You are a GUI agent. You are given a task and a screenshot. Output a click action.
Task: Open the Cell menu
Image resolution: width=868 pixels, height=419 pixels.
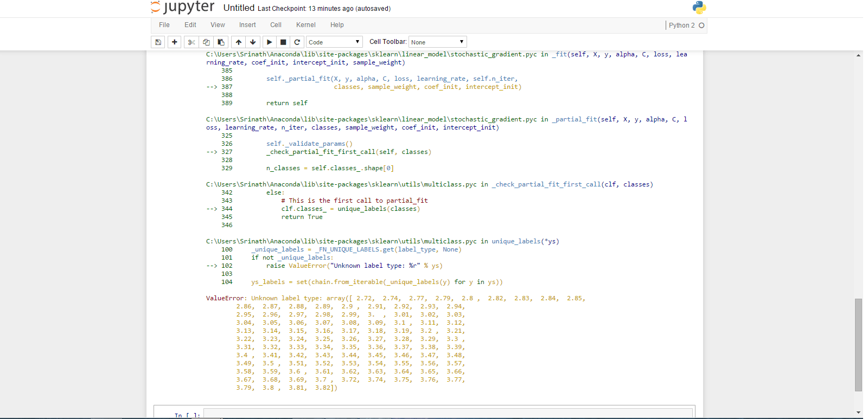(x=276, y=25)
